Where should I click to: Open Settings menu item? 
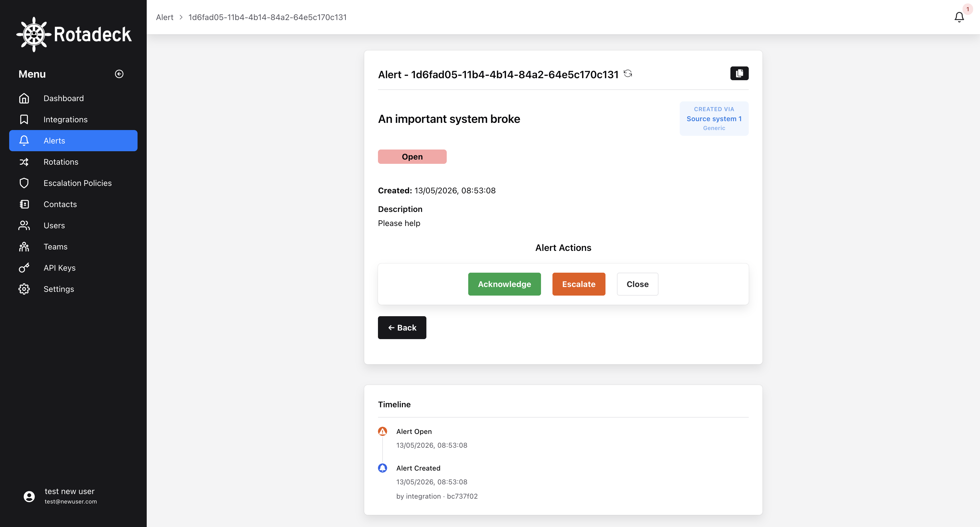pyautogui.click(x=73, y=289)
